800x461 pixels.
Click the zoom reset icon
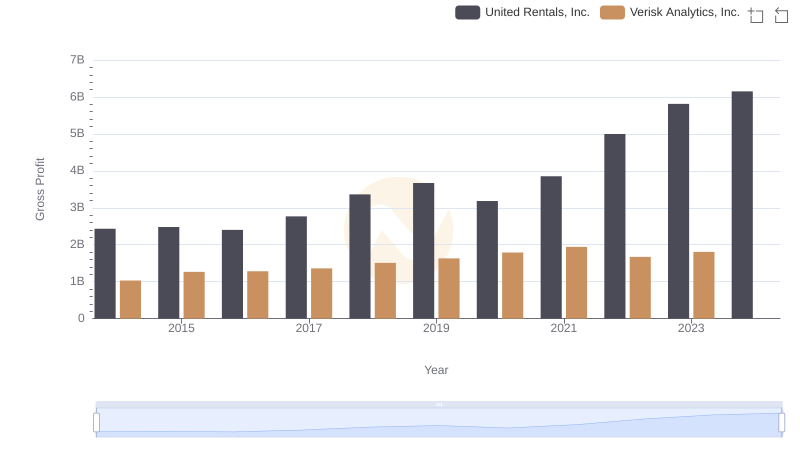coord(781,15)
